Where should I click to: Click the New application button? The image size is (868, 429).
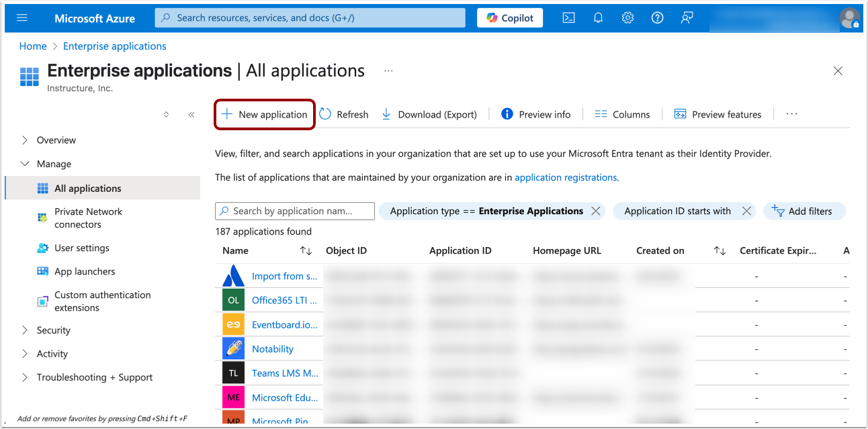264,114
